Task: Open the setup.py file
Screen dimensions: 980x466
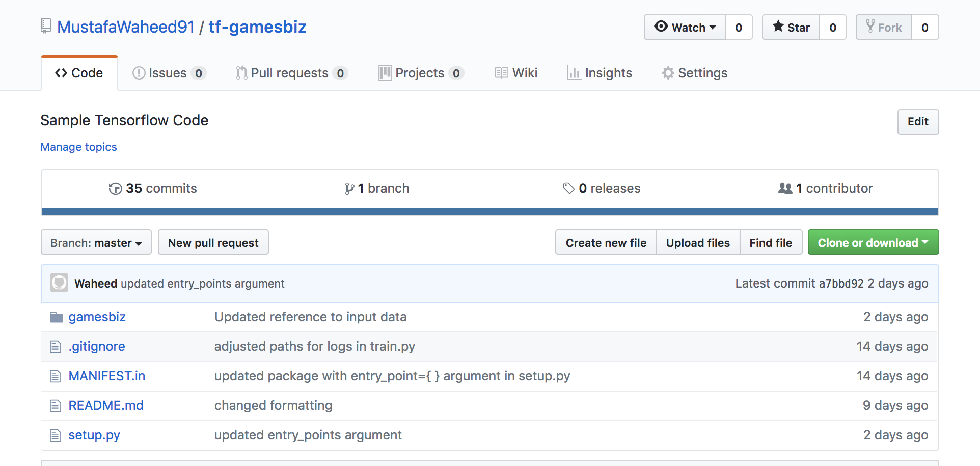Action: tap(94, 435)
